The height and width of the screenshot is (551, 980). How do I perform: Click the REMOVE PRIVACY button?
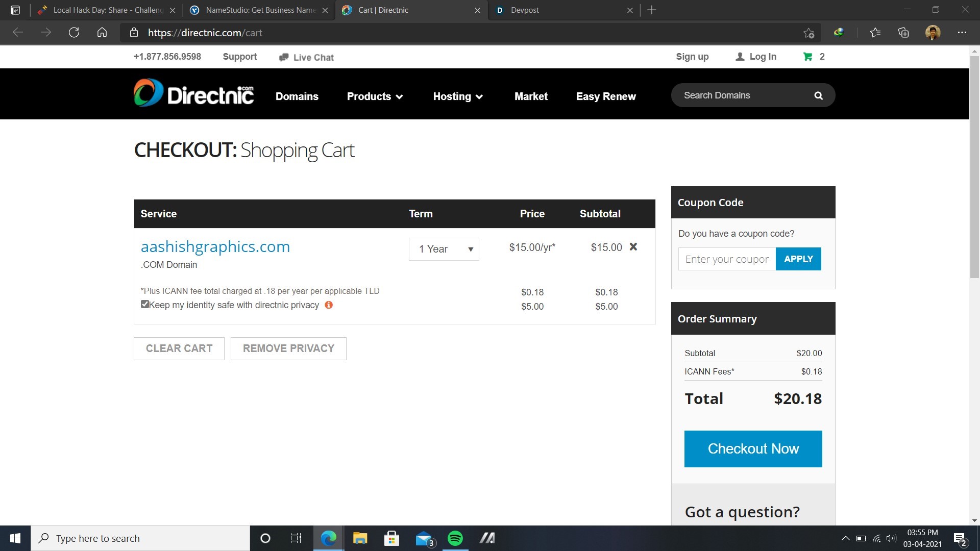[x=288, y=348]
